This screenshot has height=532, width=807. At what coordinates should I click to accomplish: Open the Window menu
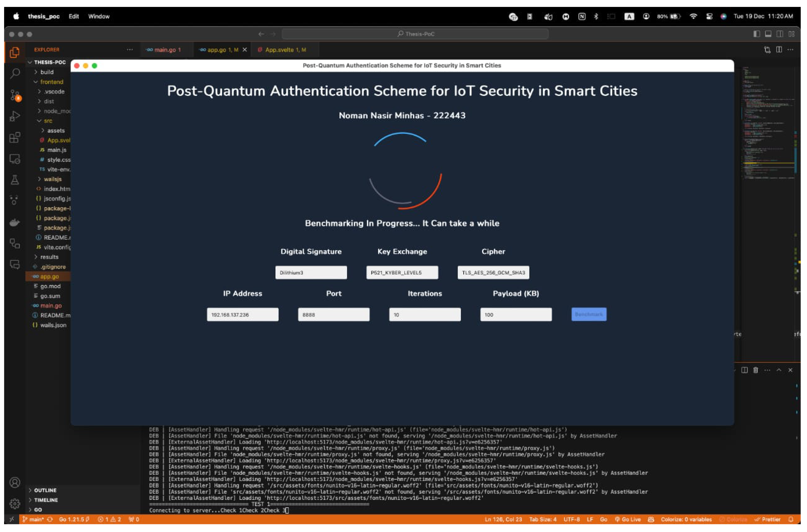pyautogui.click(x=99, y=16)
